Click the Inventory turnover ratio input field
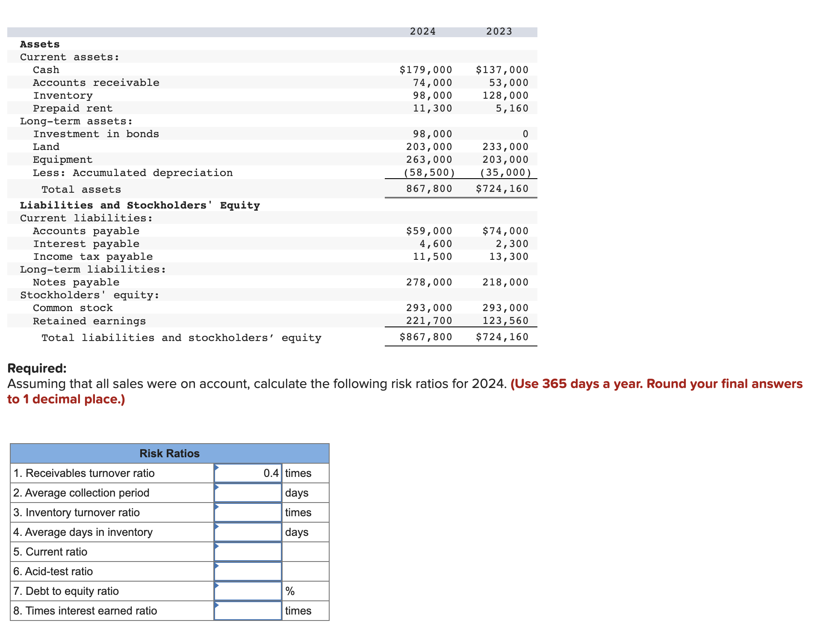This screenshot has width=826, height=644. tap(248, 512)
